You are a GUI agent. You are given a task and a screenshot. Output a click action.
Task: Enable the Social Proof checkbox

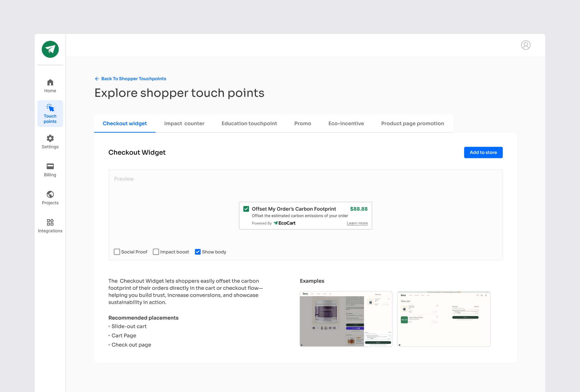pyautogui.click(x=117, y=252)
